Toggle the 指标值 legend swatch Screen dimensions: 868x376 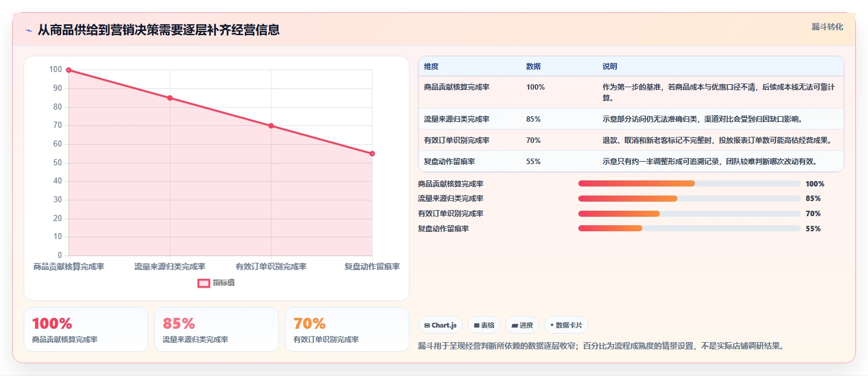[x=204, y=283]
